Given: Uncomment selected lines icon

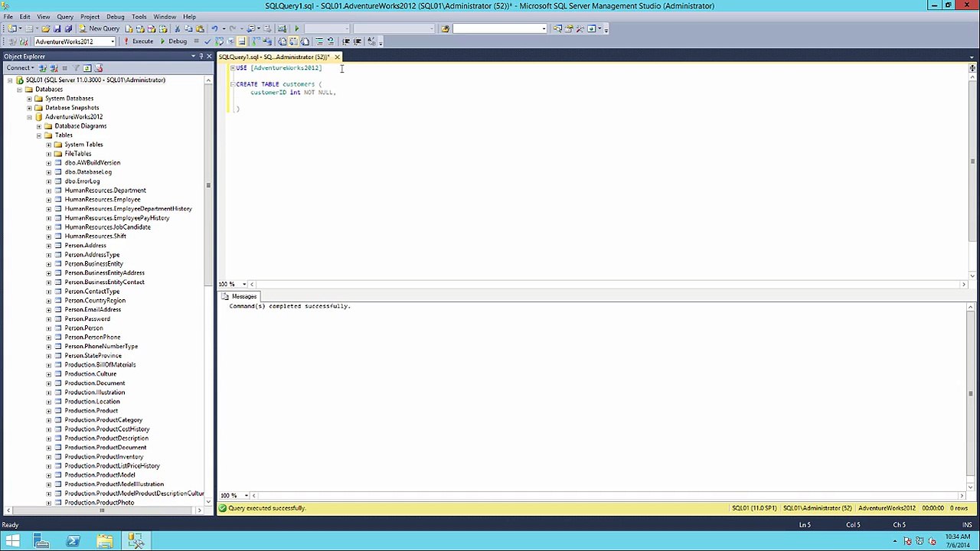Looking at the screenshot, I should coord(330,41).
